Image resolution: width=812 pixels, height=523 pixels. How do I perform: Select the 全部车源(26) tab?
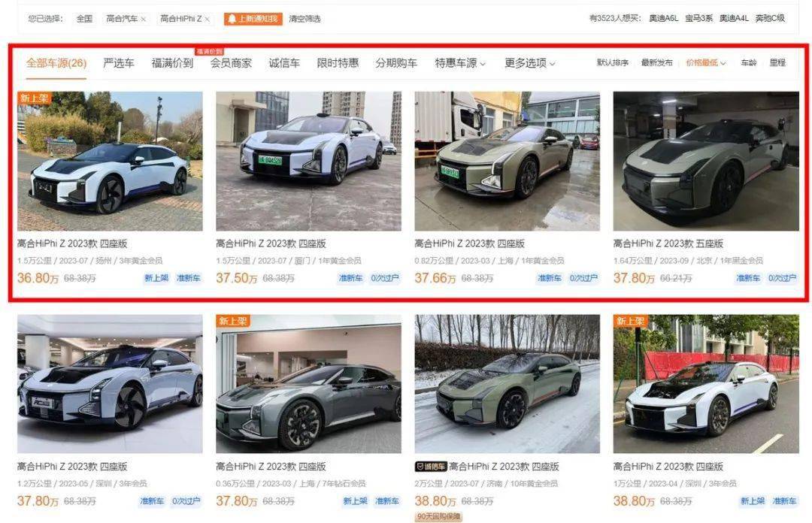coord(56,63)
